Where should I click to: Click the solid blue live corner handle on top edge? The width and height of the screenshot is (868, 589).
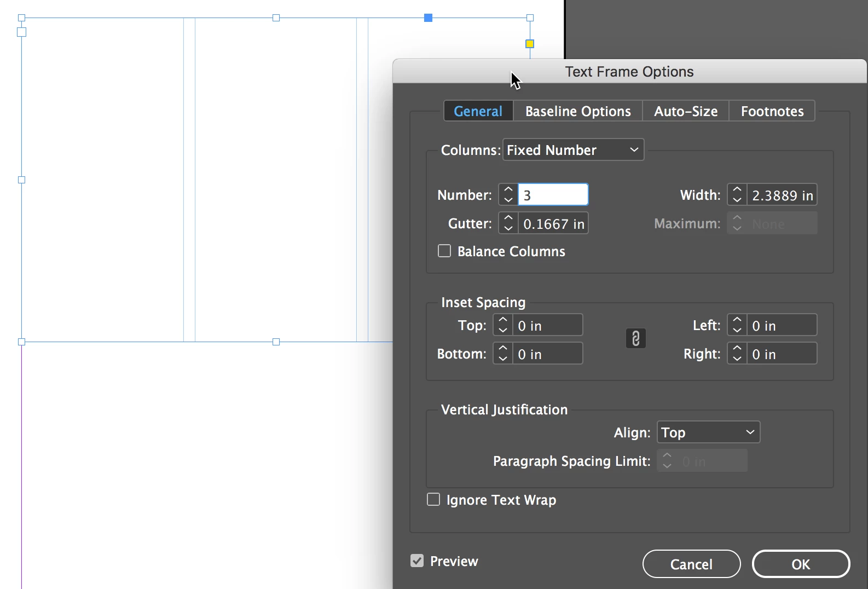(429, 18)
